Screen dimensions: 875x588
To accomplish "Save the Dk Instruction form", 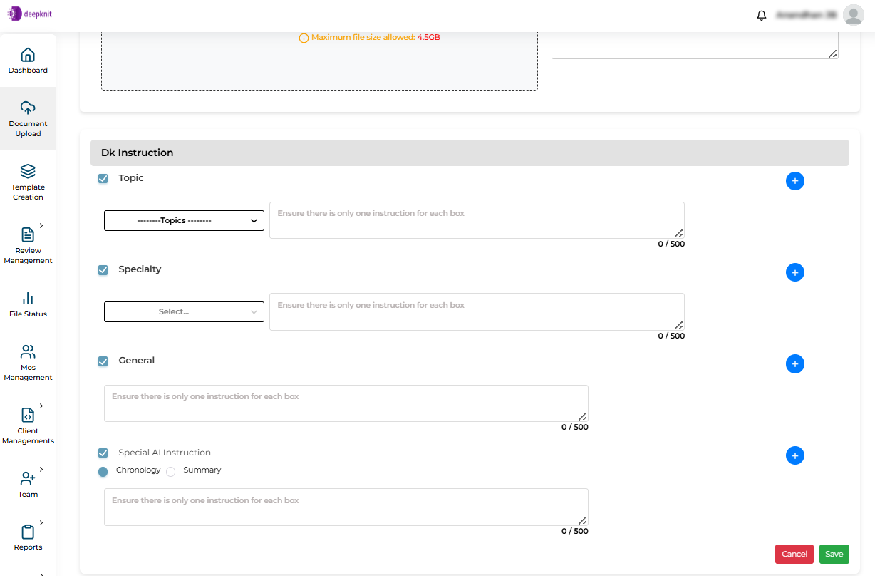I will [834, 554].
